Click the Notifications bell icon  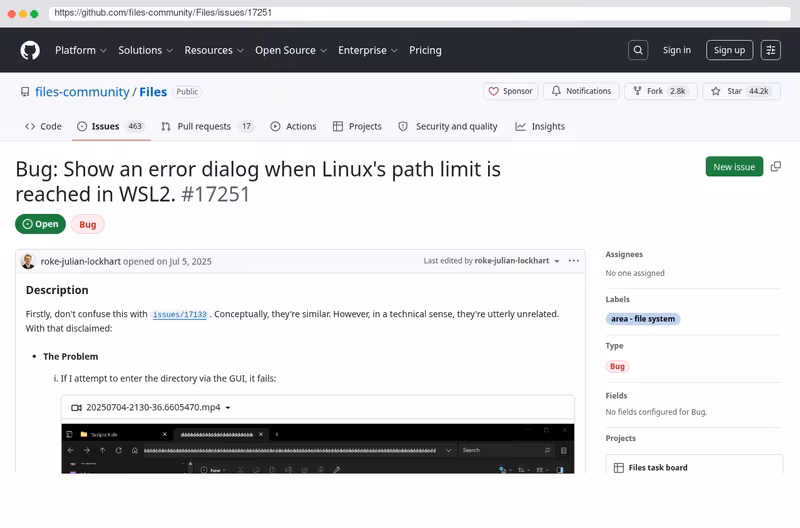pyautogui.click(x=556, y=91)
